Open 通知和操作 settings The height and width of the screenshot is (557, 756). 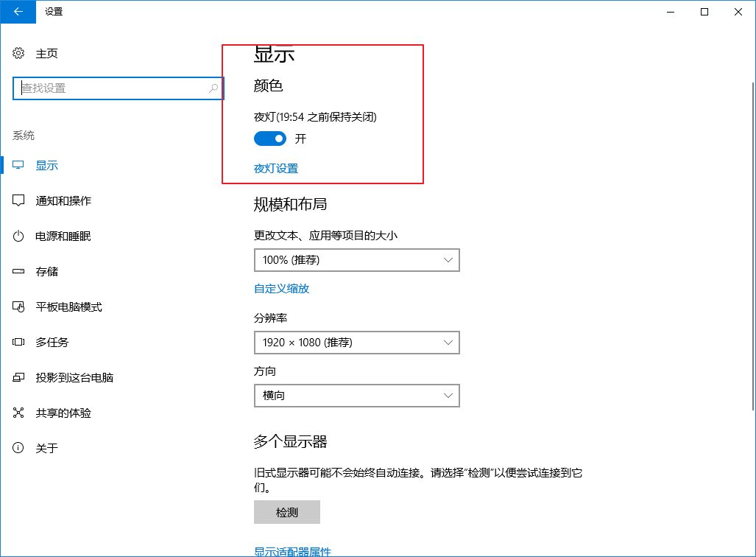coord(63,201)
